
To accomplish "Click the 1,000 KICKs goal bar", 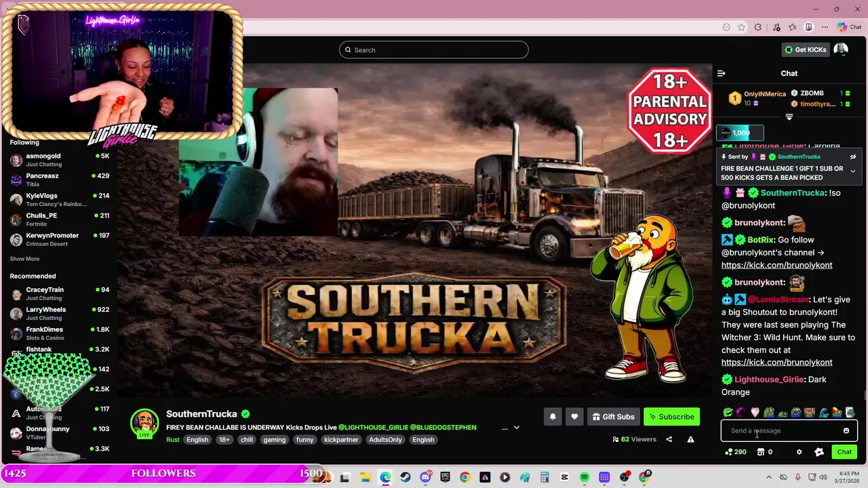I will 741,133.
